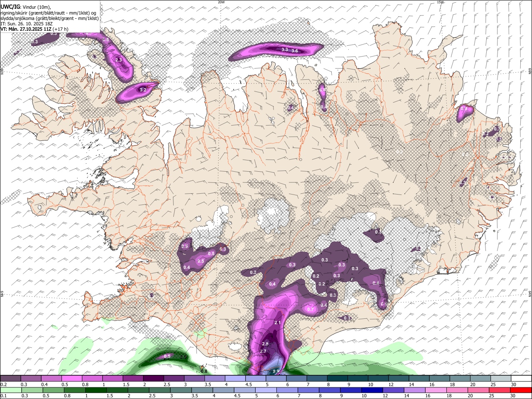Select the 'VT: Mán. 27.10.2025 11Z' line
The image size is (532, 399).
click(x=26, y=29)
